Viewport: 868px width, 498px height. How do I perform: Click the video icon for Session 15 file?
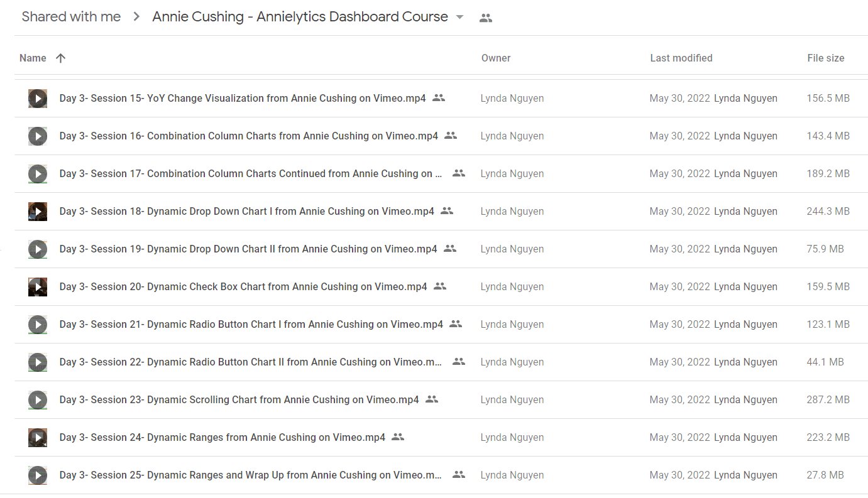38,99
